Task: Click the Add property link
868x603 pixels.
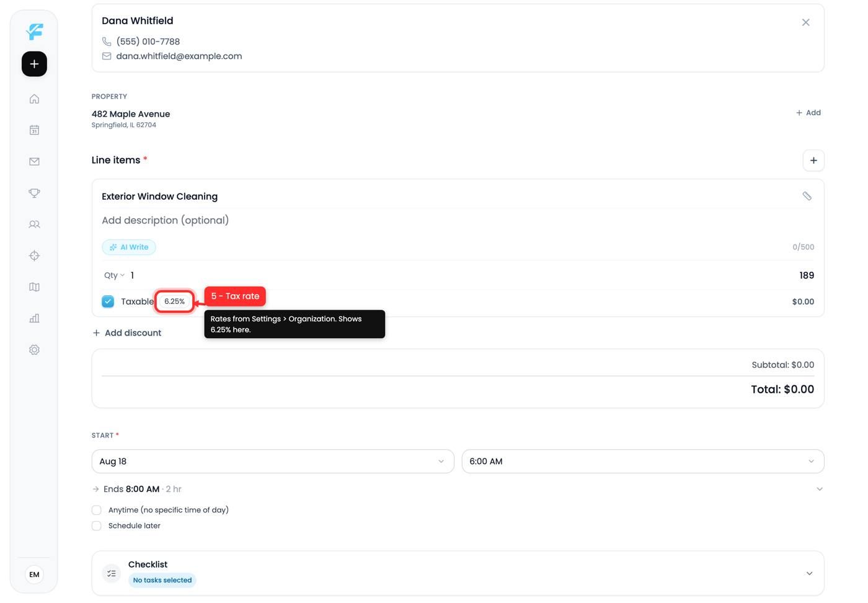Action: click(x=808, y=113)
